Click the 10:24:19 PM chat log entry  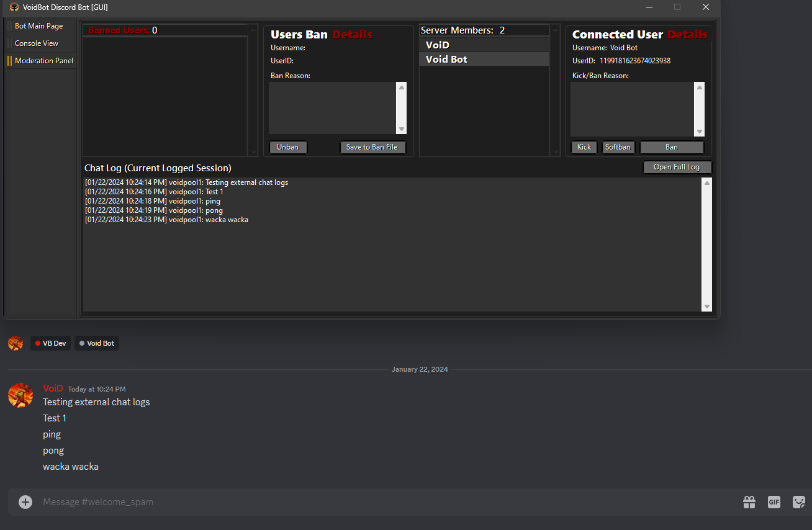(154, 210)
